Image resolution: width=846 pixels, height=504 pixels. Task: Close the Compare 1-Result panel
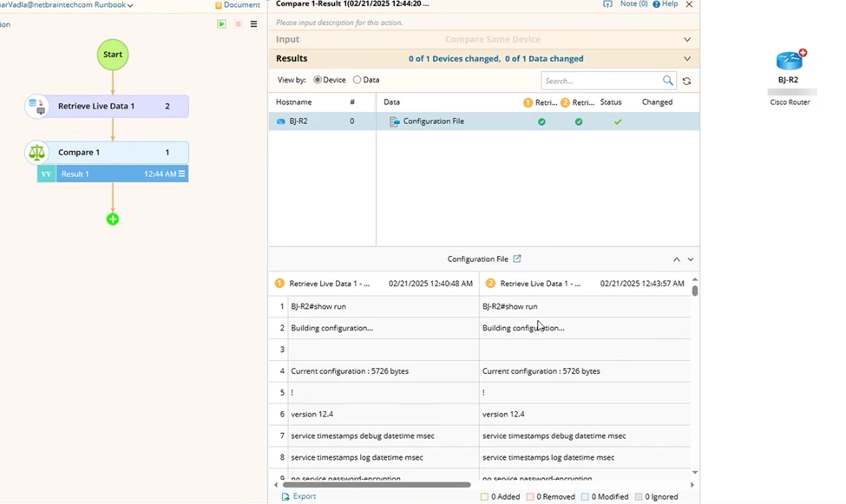[689, 4]
